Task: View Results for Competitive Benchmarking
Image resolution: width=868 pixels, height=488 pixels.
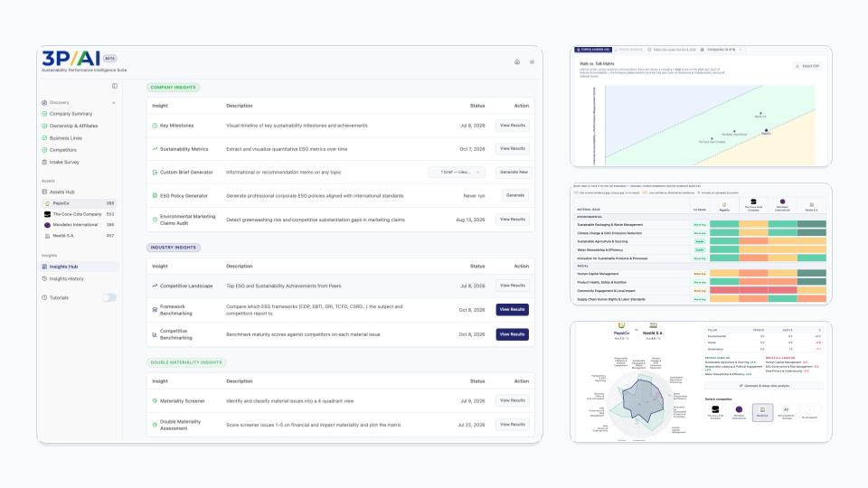Action: point(512,334)
